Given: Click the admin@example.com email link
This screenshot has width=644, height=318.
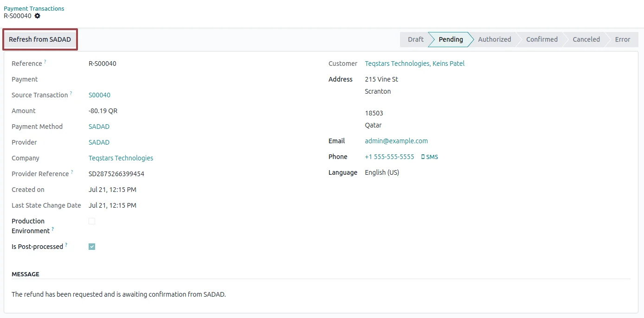Looking at the screenshot, I should (396, 141).
